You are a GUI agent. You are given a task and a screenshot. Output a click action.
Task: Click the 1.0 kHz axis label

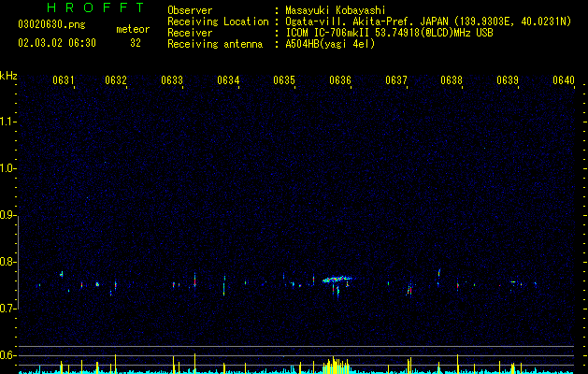7,168
